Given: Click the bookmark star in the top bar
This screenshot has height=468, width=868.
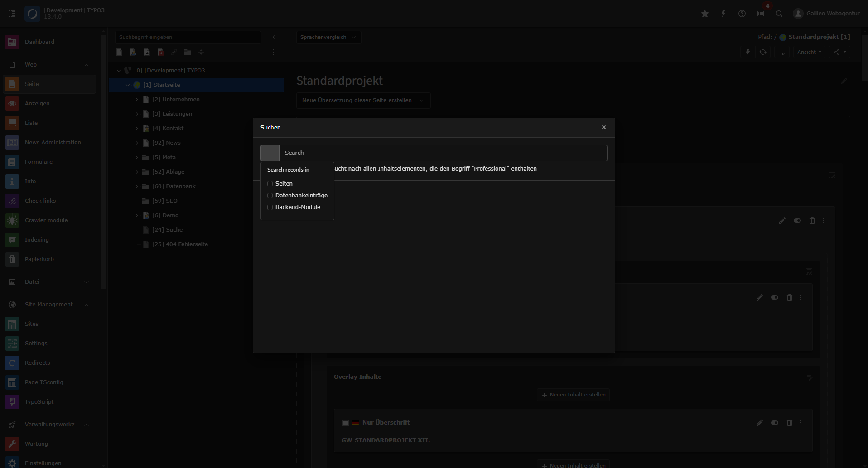Looking at the screenshot, I should tap(704, 14).
